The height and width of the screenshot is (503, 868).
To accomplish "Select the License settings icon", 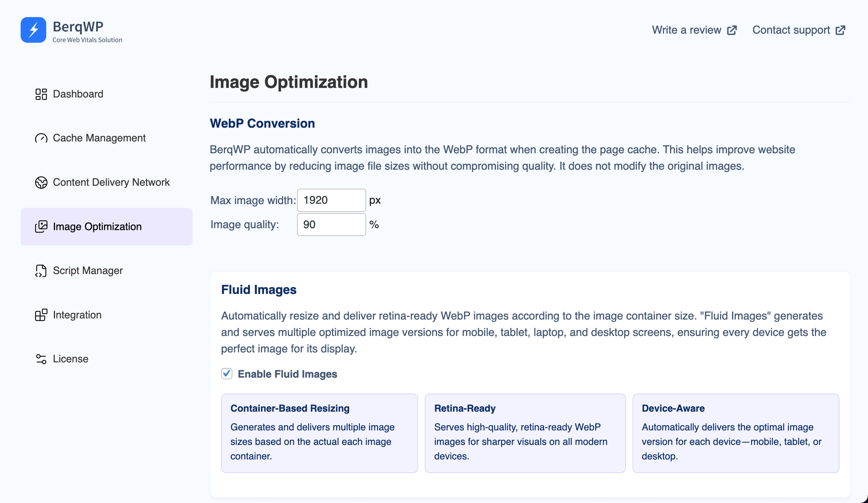I will pyautogui.click(x=40, y=359).
